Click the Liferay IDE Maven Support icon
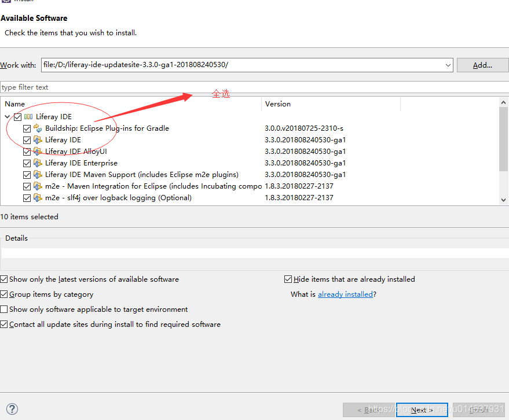Image resolution: width=509 pixels, height=420 pixels. 38,175
